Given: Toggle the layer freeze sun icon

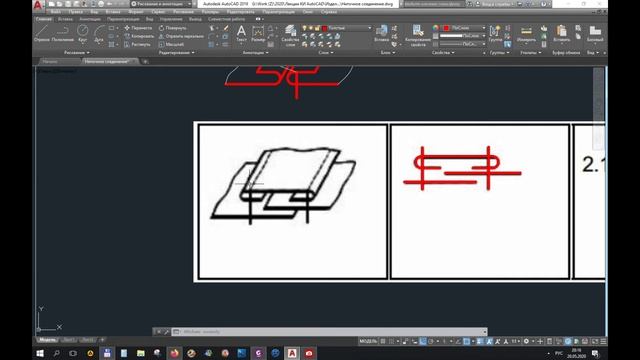Looking at the screenshot, I should coord(311,28).
